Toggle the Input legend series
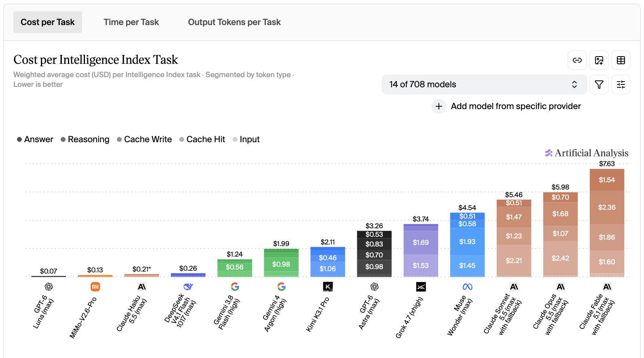Viewport: 644px width, 358px height. [246, 139]
